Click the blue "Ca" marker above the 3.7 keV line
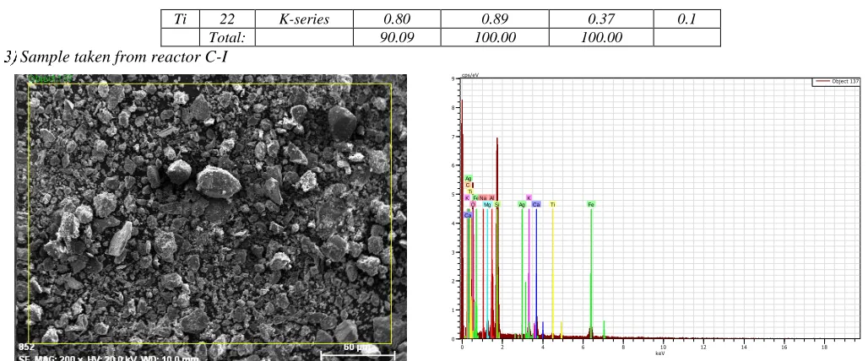The height and width of the screenshot is (361, 868). coord(536,205)
